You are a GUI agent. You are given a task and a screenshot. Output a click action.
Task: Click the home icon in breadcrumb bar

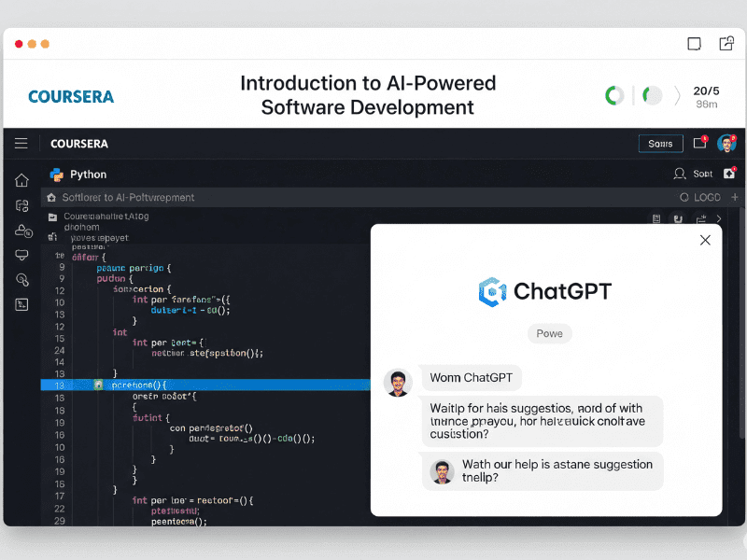51,197
